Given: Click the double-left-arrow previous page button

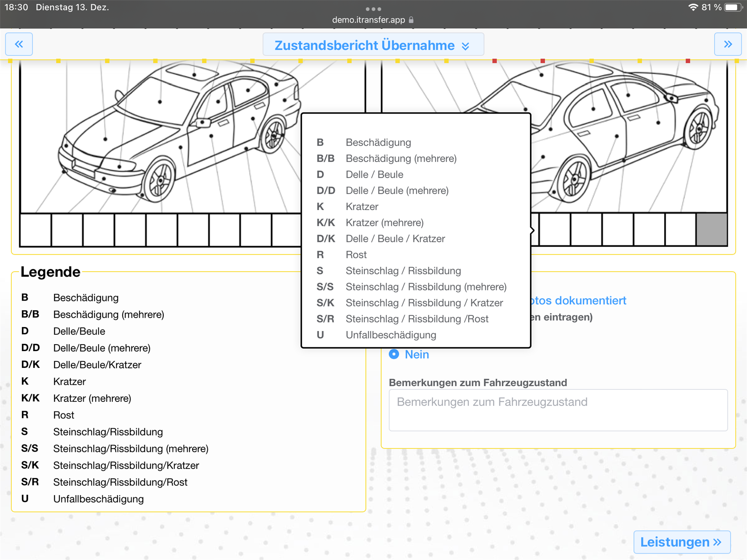Looking at the screenshot, I should (x=19, y=44).
